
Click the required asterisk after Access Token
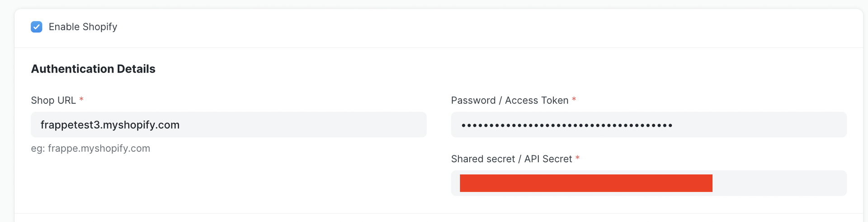click(574, 99)
